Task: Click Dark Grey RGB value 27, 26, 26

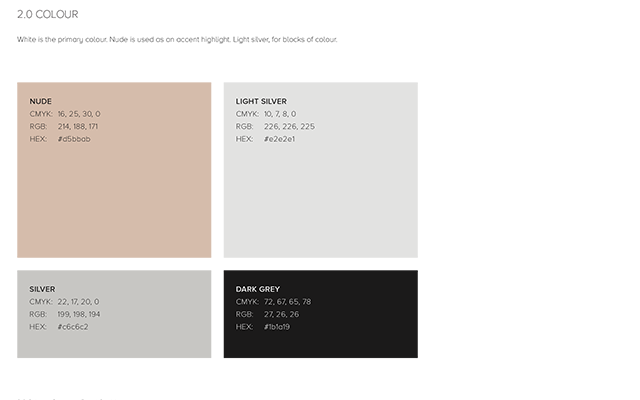Action: pos(281,314)
